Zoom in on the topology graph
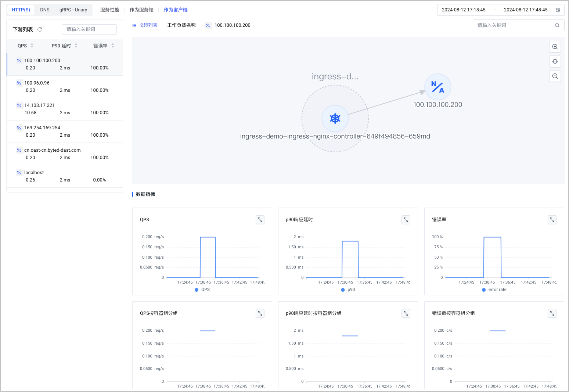This screenshot has height=392, width=569. coord(555,47)
